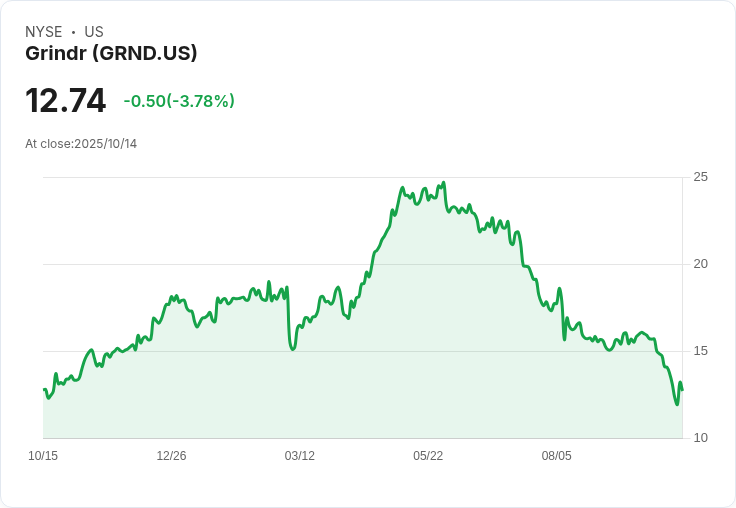
Task: Select the 05/22 date on x-axis
Action: pyautogui.click(x=428, y=456)
